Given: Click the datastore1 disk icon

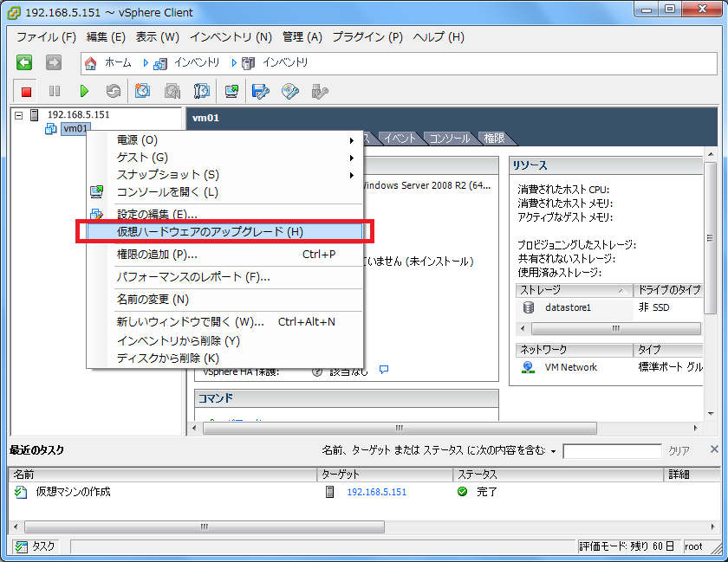Looking at the screenshot, I should [529, 307].
